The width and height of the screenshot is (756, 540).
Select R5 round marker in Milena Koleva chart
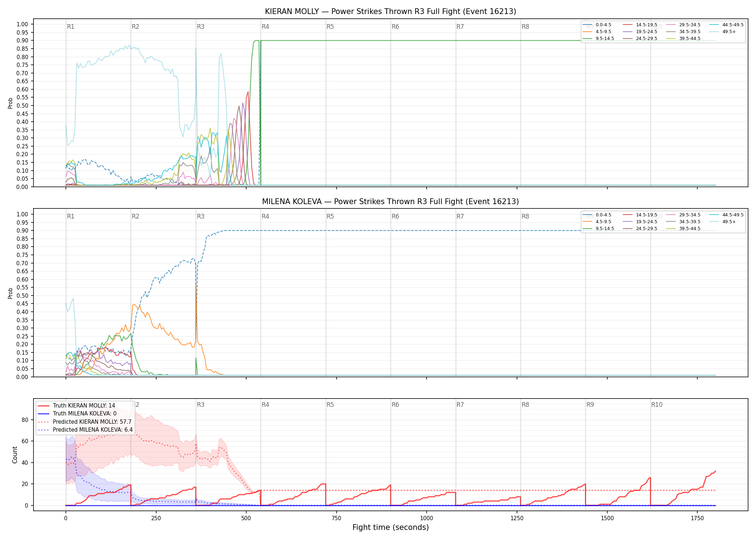[x=330, y=216]
